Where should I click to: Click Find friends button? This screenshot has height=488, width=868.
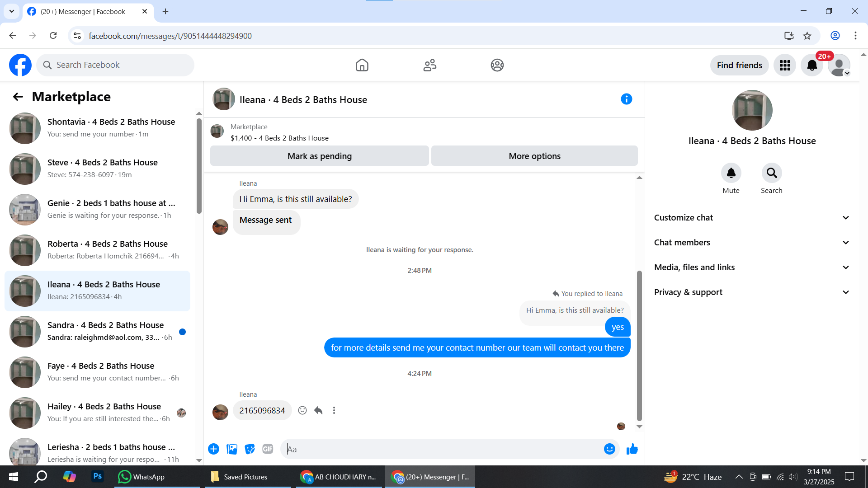coord(739,65)
